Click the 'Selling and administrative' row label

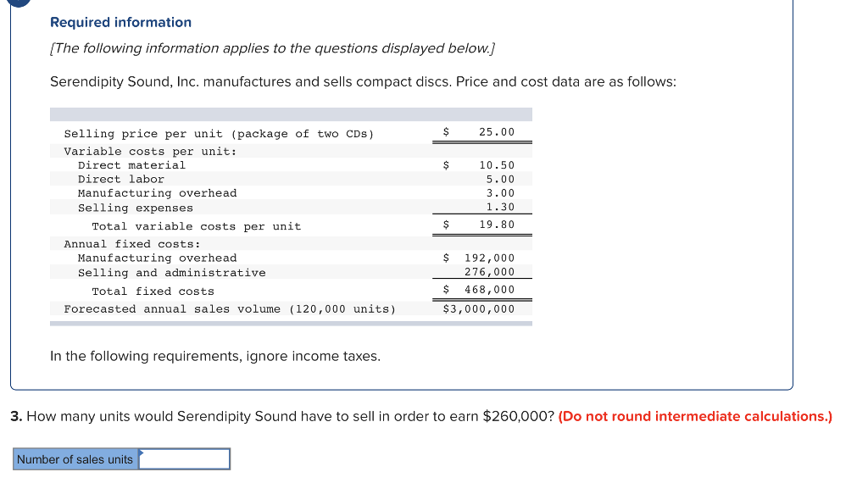[171, 273]
